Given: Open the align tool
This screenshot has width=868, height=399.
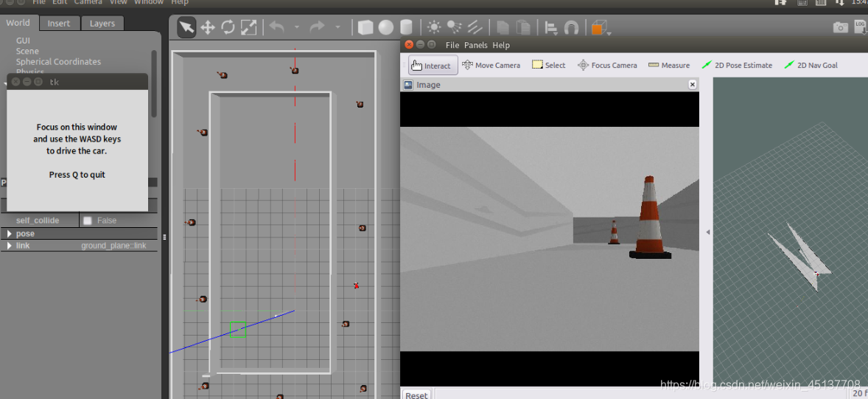Looking at the screenshot, I should click(551, 28).
